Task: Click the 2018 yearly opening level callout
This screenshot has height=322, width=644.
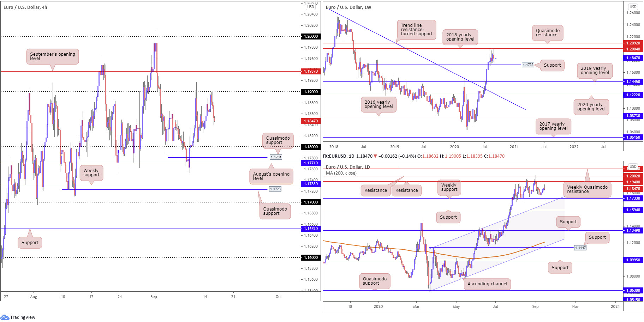Action: click(x=460, y=37)
